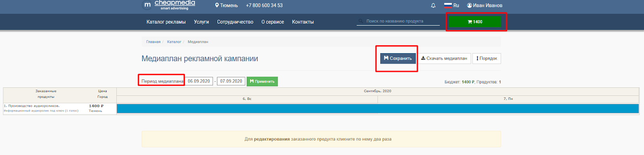Go to Главная breadcrumb
The height and width of the screenshot is (155, 644).
153,42
